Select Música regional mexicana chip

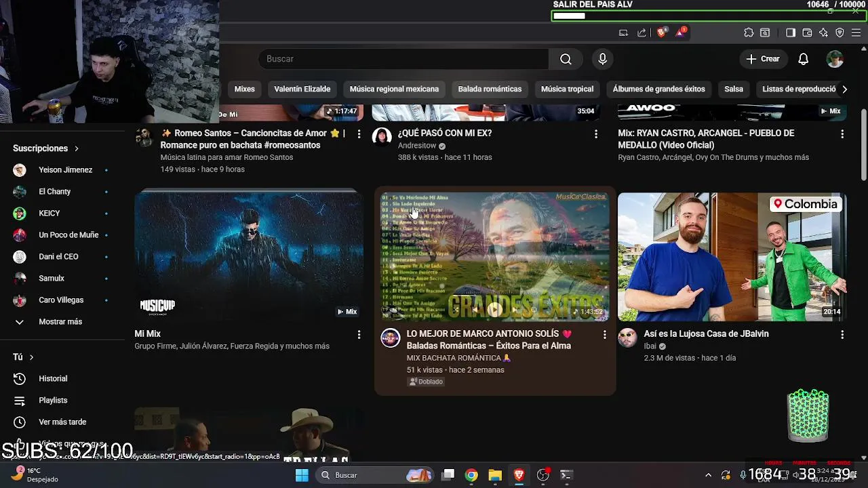pyautogui.click(x=394, y=89)
